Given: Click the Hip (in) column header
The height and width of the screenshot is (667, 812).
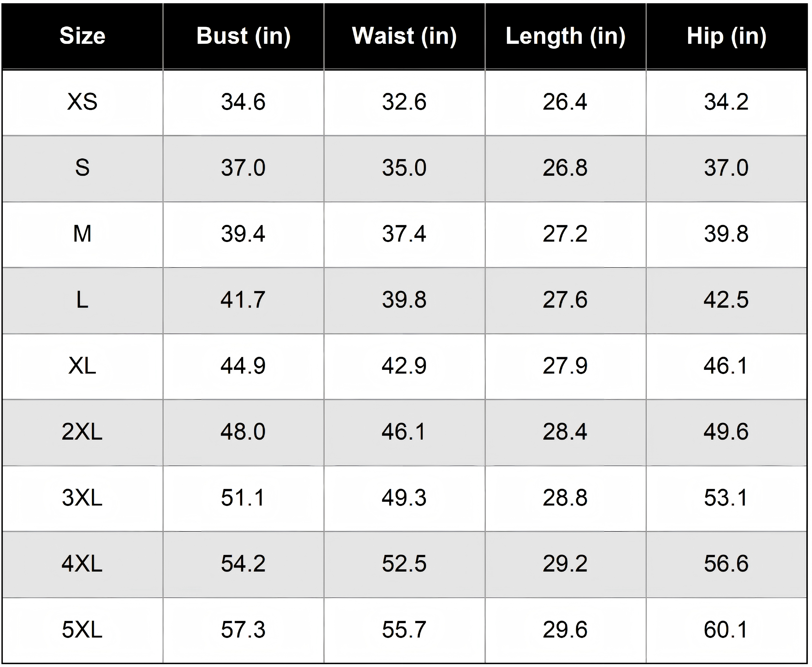Looking at the screenshot, I should click(726, 36).
